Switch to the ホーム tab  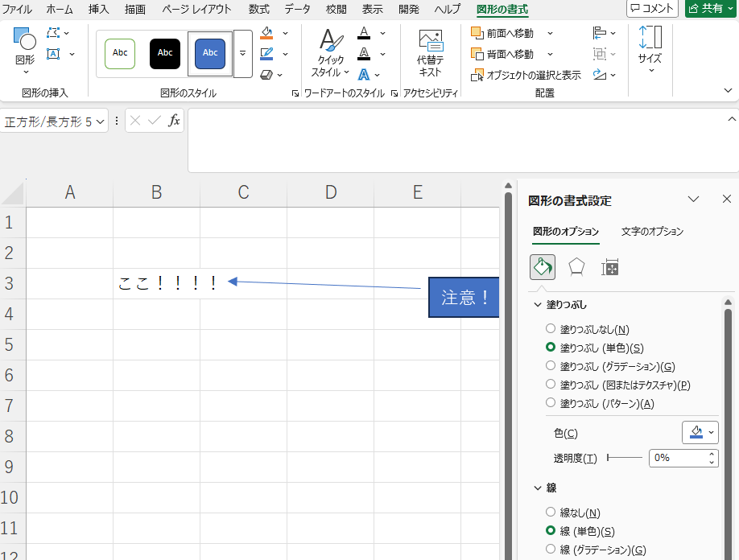(x=60, y=9)
